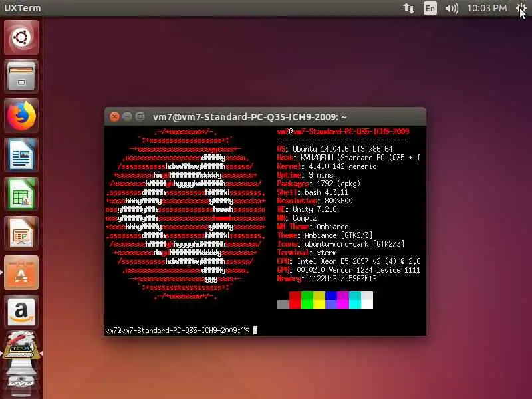Click the red color block in terminal
This screenshot has width=532, height=399.
295,300
